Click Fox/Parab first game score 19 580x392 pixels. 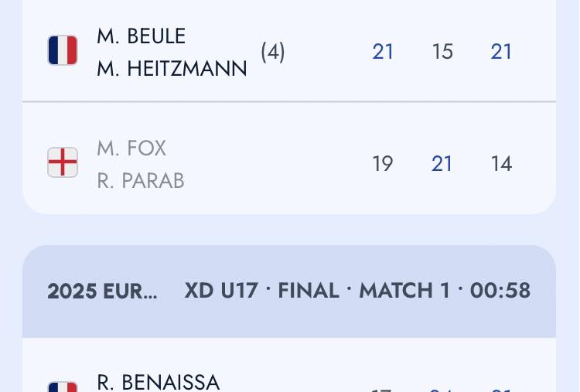(383, 164)
